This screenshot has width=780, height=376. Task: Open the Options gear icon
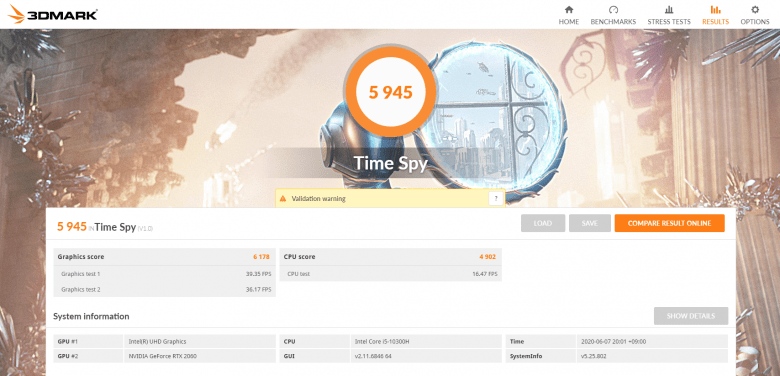(755, 9)
